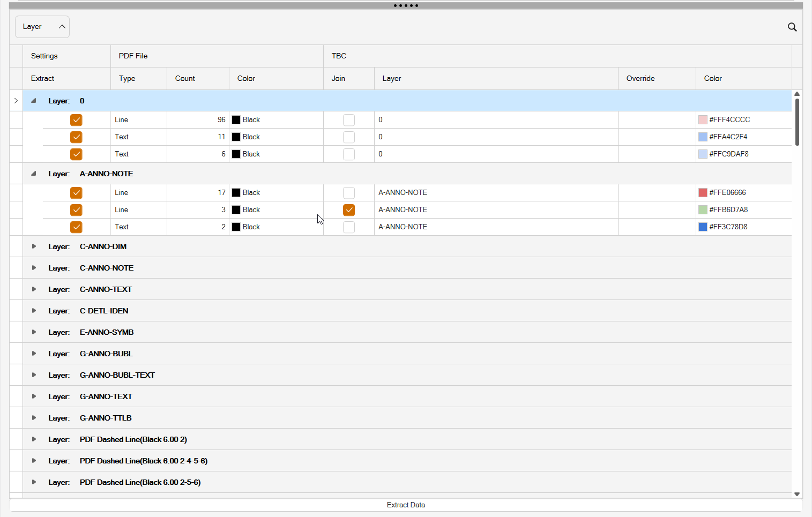The width and height of the screenshot is (812, 517).
Task: Uncheck Extract for the 96-count Line row
Action: tap(76, 120)
